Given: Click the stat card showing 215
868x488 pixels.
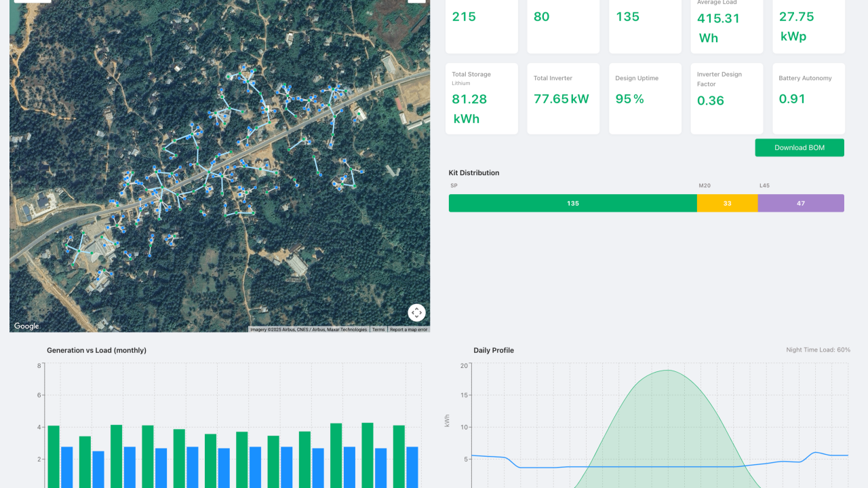Looking at the screenshot, I should pos(481,26).
